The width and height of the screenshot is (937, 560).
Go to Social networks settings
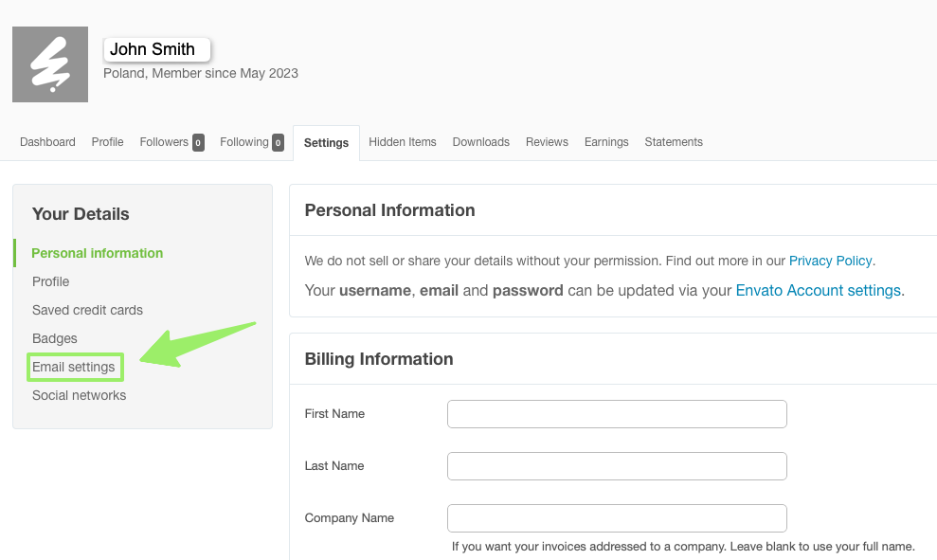79,395
